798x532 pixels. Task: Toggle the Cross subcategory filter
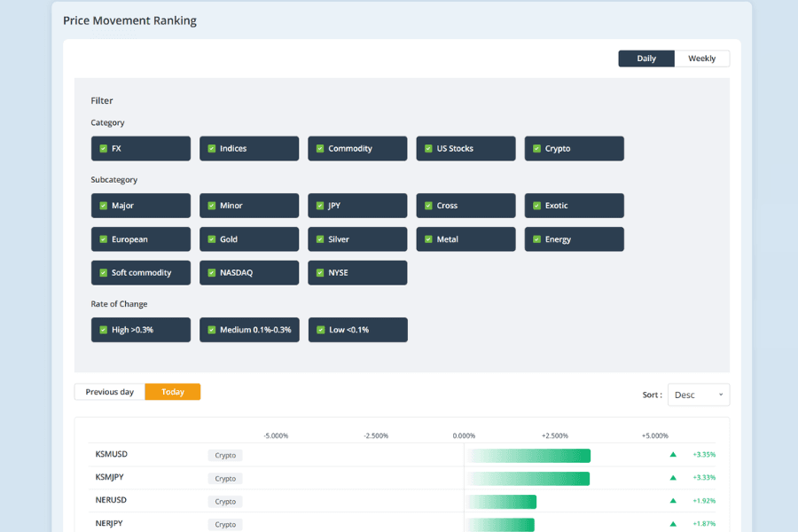click(466, 206)
